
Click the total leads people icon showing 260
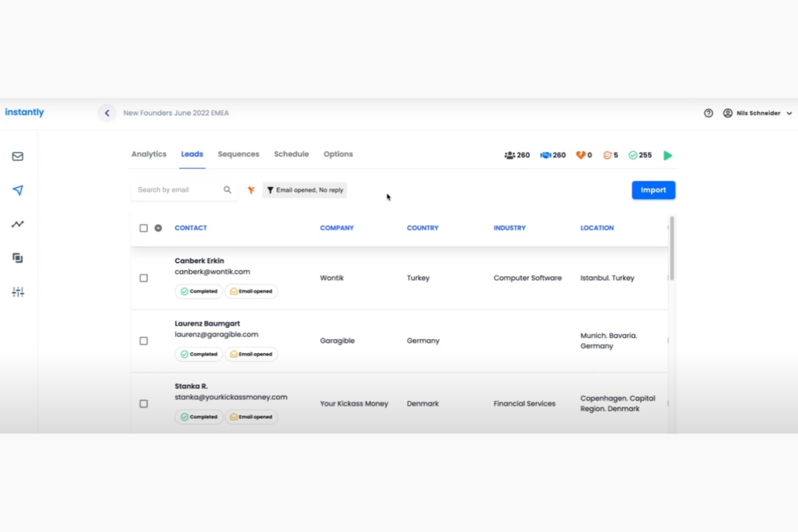(x=510, y=155)
